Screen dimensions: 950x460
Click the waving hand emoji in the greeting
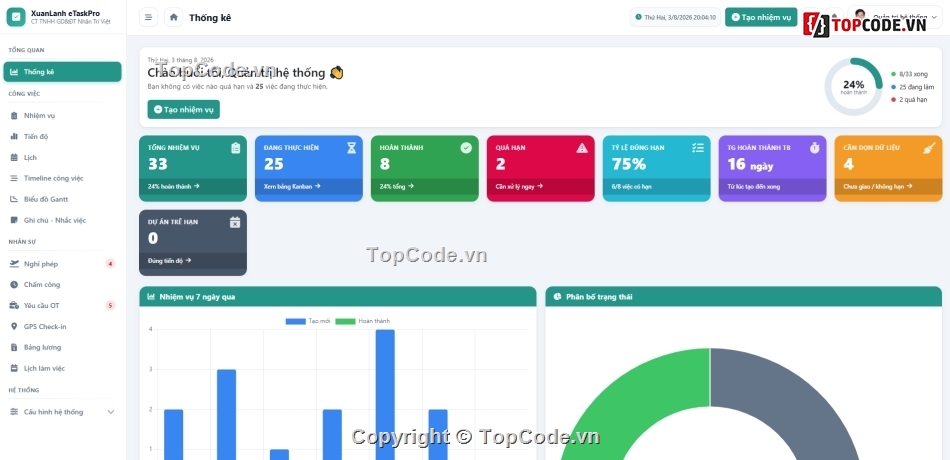337,73
